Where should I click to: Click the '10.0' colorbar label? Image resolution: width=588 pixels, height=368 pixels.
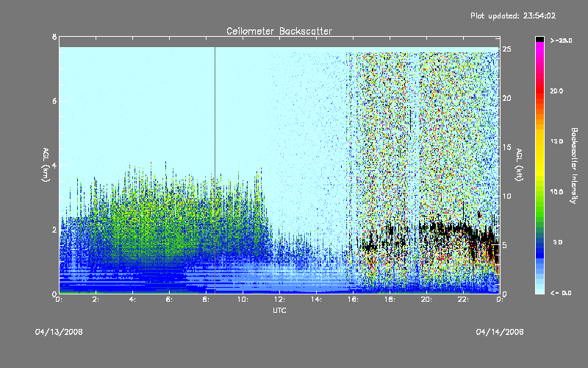click(x=556, y=192)
